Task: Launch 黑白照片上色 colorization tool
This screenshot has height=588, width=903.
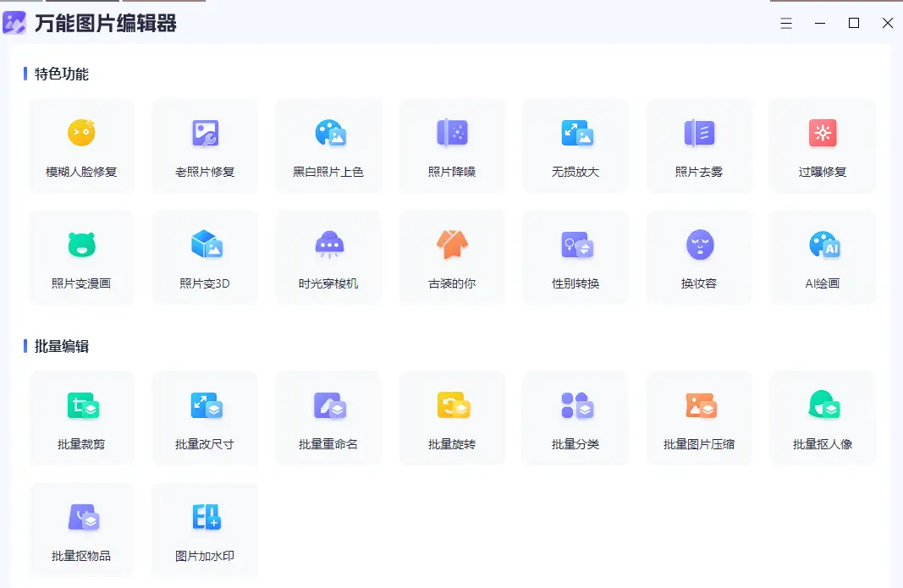Action: click(x=328, y=145)
